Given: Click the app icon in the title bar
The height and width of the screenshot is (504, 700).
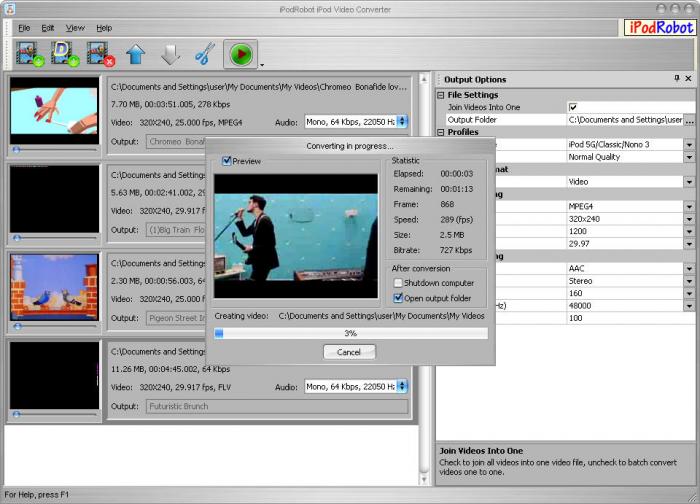Looking at the screenshot, I should point(9,8).
